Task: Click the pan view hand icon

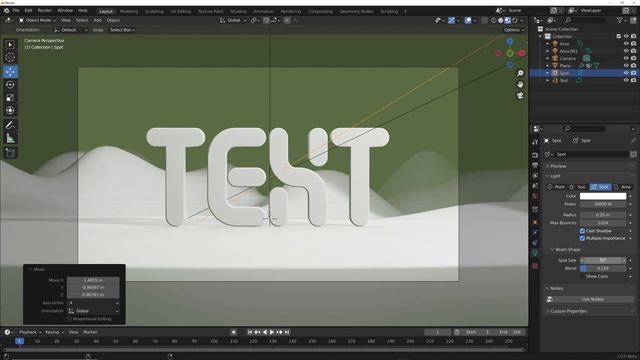Action: click(520, 84)
